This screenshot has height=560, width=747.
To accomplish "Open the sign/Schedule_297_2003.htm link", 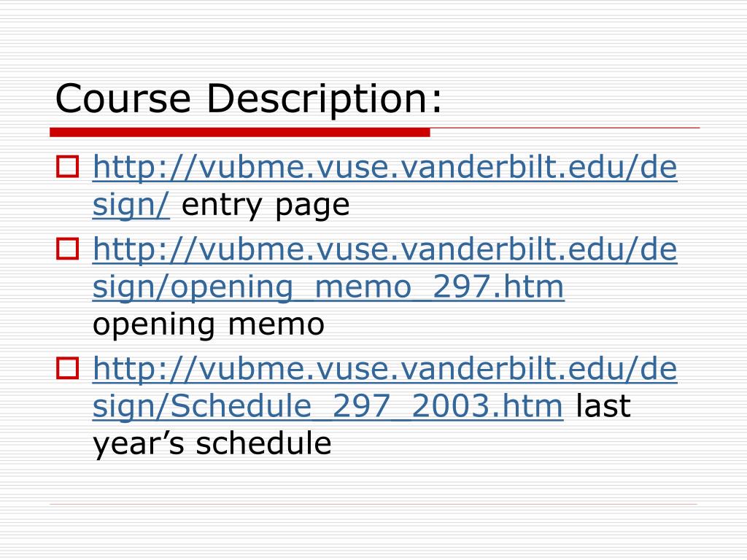I will 328,407.
